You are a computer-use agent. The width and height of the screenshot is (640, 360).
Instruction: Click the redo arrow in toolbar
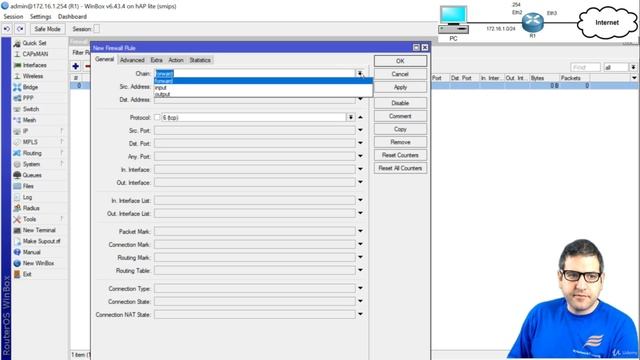tap(20, 29)
